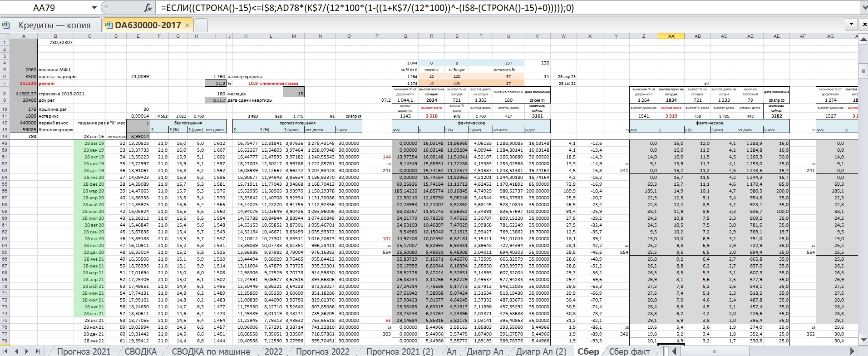
Task: Select column header Q
Action: 405,36
